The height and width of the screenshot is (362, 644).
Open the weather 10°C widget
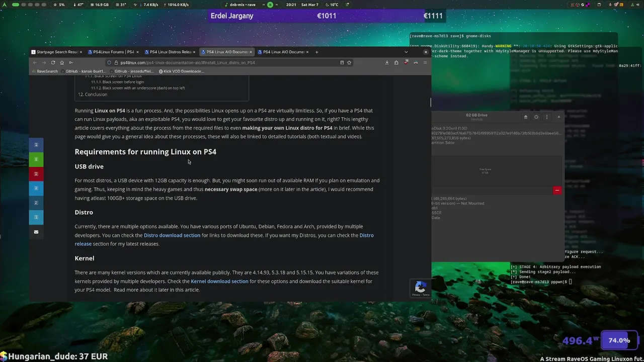point(332,5)
